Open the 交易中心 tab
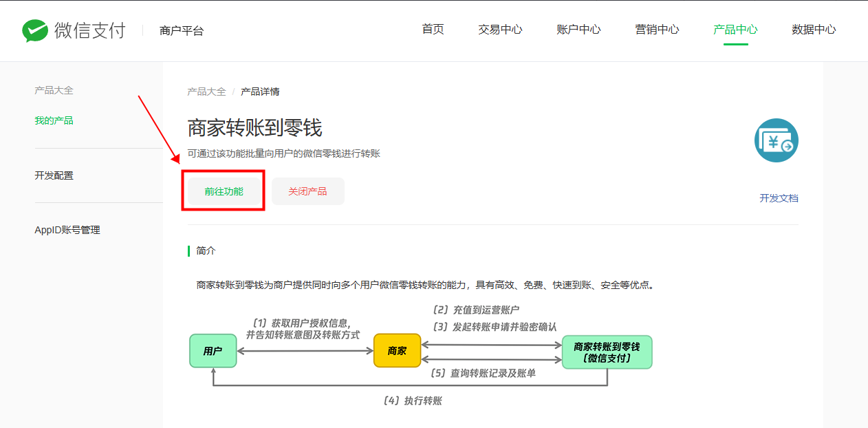The image size is (868, 428). [500, 30]
